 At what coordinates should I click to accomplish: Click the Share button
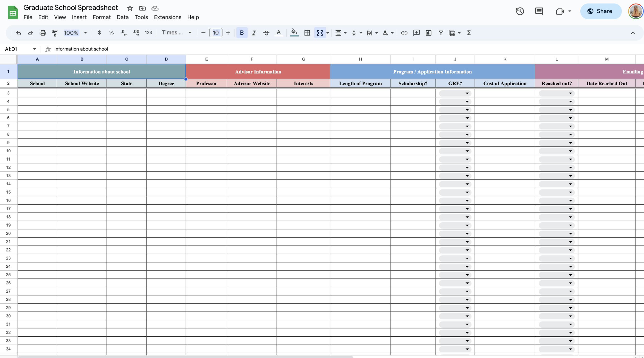pos(600,11)
